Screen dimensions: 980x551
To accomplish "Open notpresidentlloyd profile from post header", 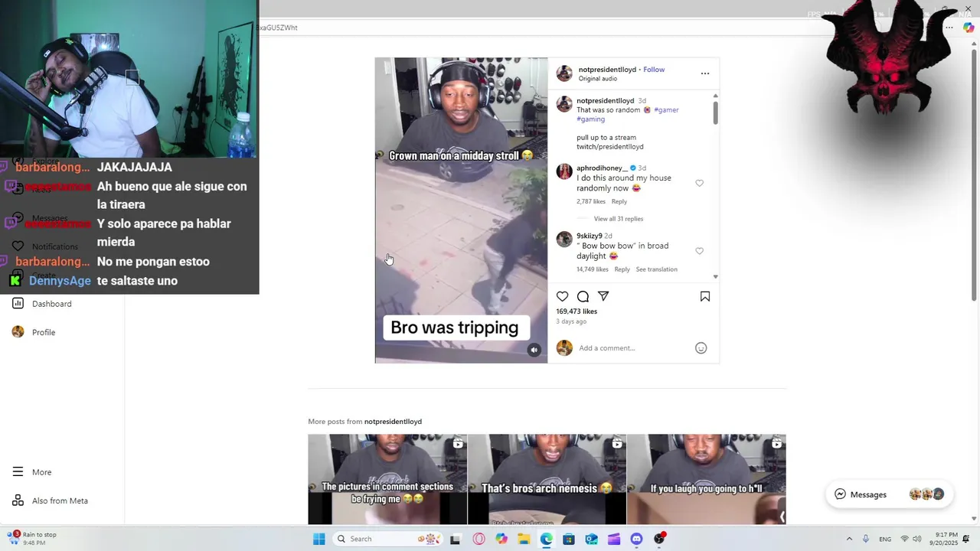I will point(607,70).
